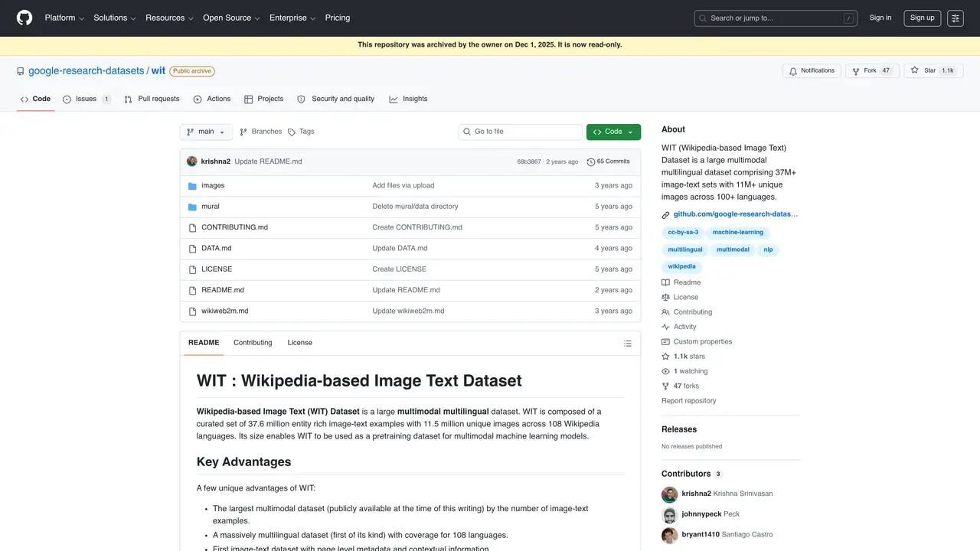Click the wikipedia topic tag
980x551 pixels.
pos(681,266)
